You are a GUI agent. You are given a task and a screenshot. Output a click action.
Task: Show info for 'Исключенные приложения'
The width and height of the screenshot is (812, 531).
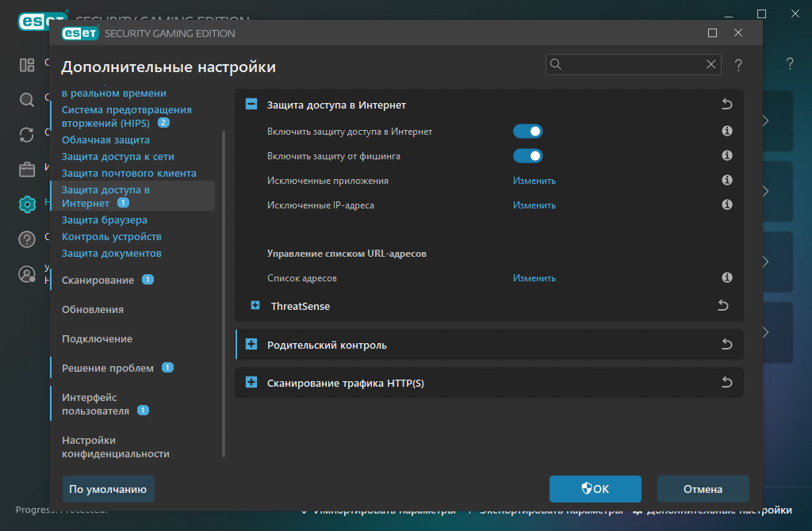tap(727, 180)
